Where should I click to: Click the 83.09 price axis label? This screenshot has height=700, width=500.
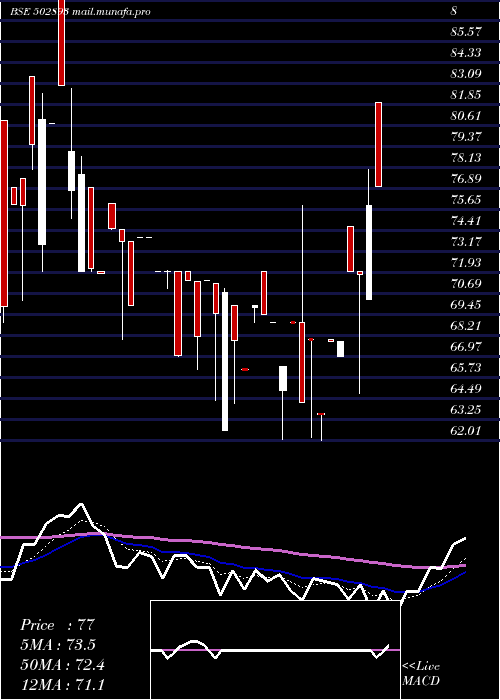click(x=466, y=74)
